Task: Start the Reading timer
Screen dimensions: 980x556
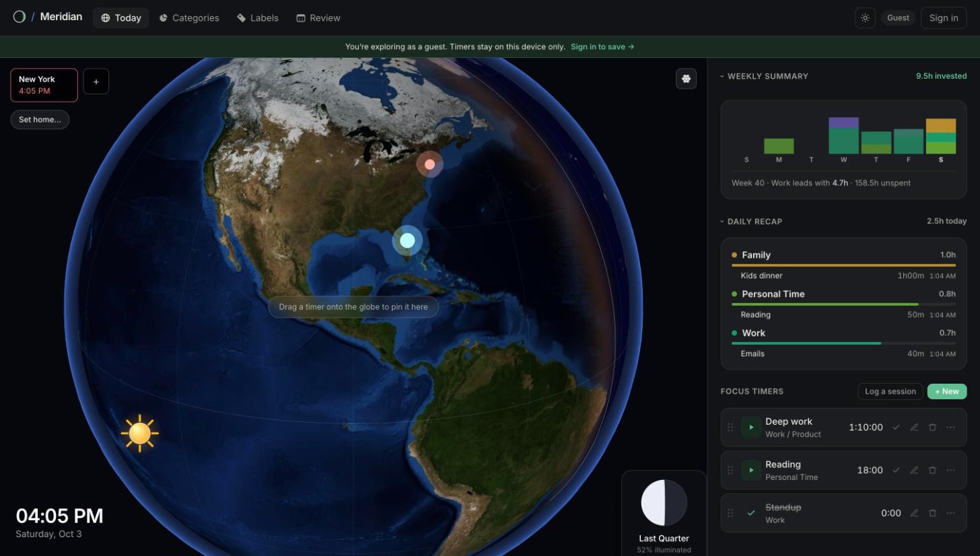Action: (751, 471)
